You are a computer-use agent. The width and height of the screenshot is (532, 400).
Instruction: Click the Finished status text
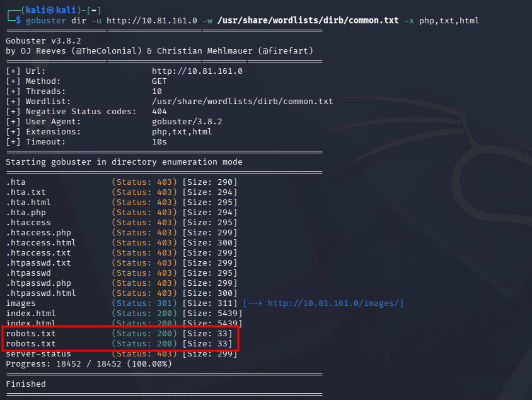pyautogui.click(x=26, y=384)
